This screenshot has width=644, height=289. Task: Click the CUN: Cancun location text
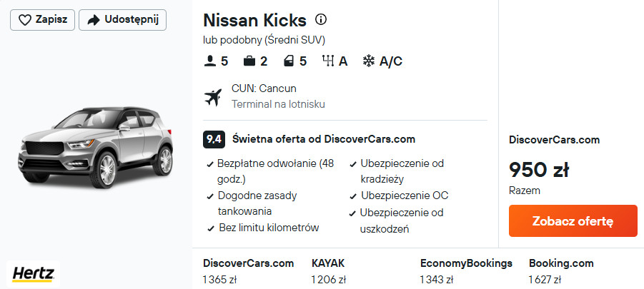(x=264, y=88)
